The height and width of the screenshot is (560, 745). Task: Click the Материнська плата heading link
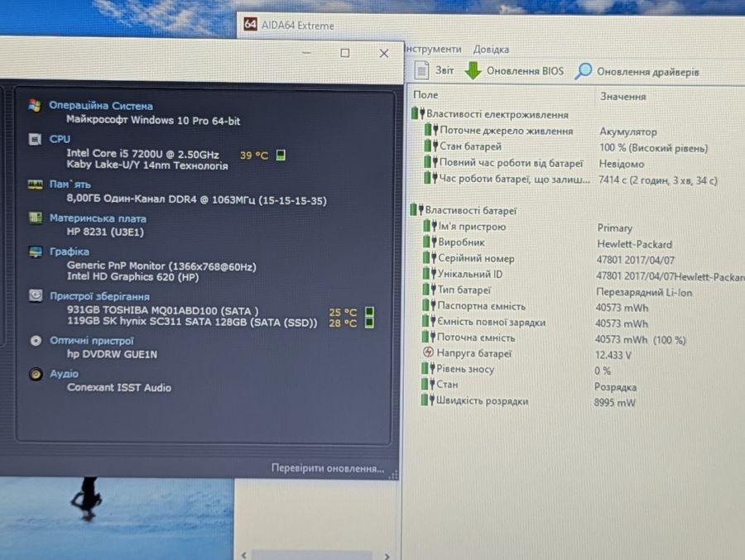point(98,218)
